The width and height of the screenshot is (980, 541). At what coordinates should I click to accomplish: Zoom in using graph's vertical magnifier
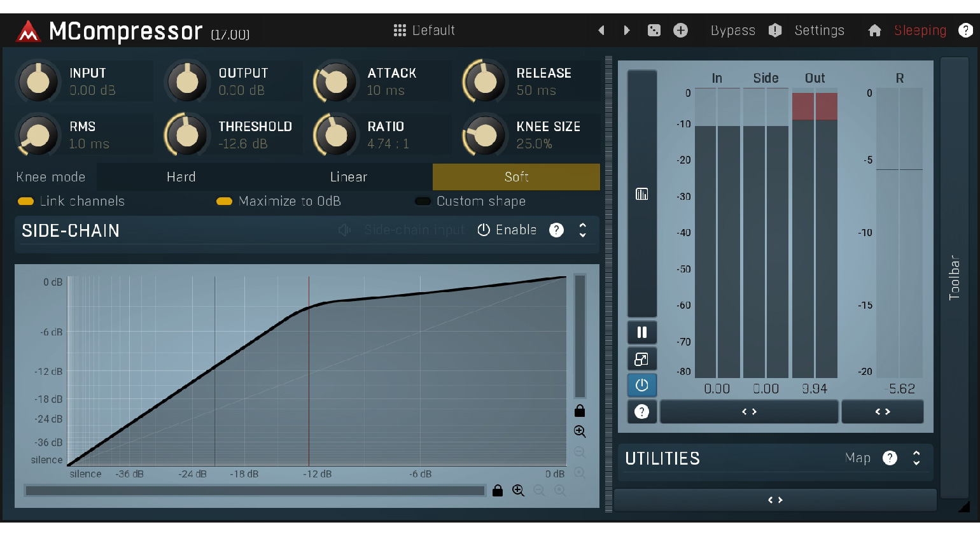580,432
